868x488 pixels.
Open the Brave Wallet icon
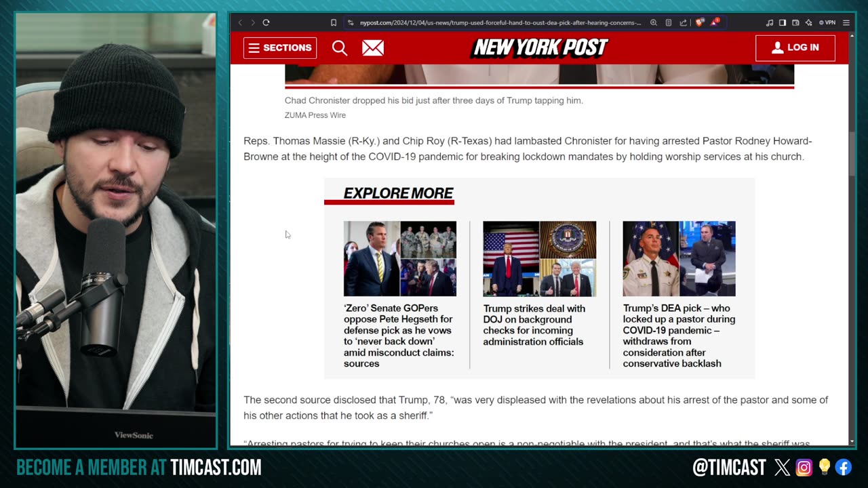[x=795, y=22]
